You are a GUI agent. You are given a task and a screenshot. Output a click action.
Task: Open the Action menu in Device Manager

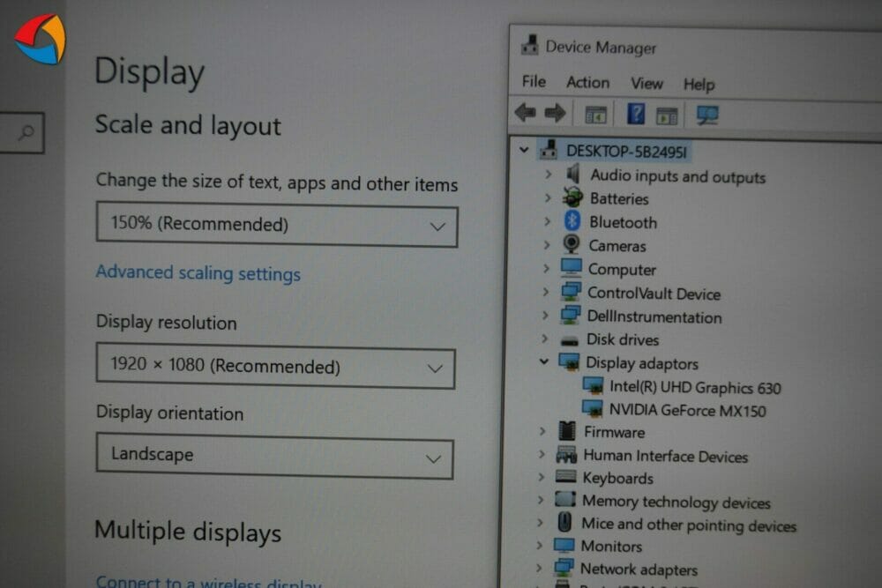(587, 83)
